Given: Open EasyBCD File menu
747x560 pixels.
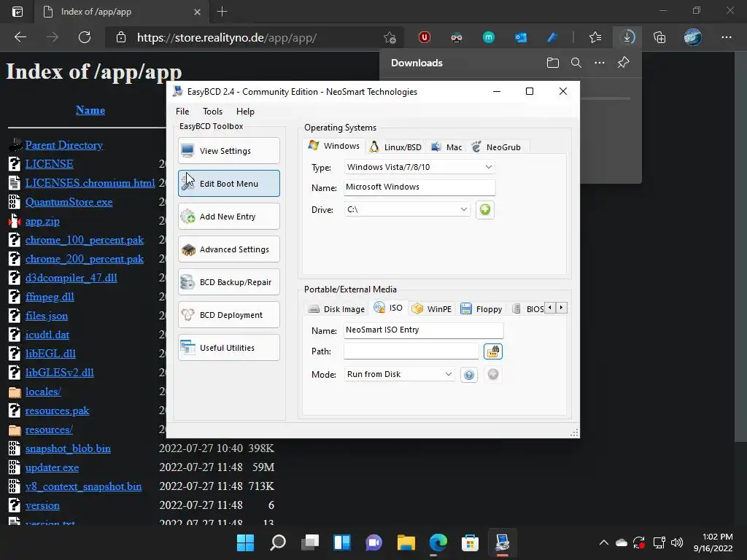Looking at the screenshot, I should 182,112.
